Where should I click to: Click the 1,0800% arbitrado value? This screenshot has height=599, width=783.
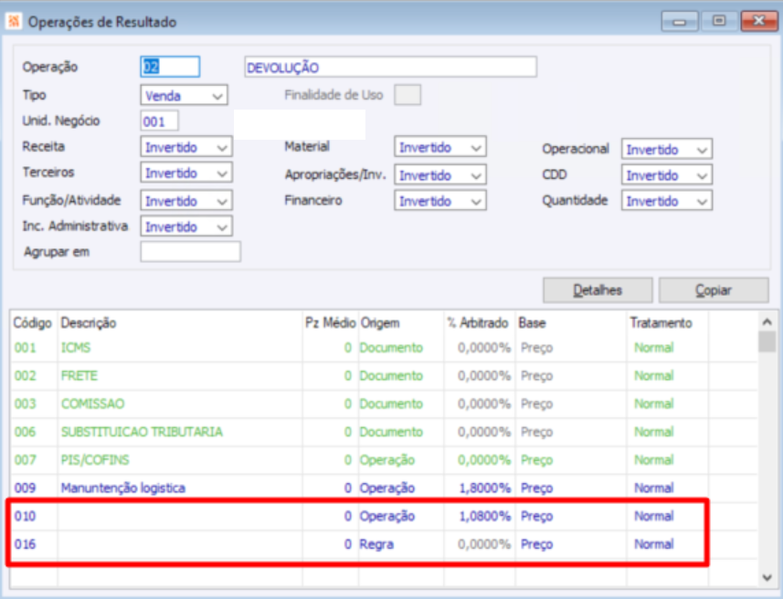[x=485, y=516]
